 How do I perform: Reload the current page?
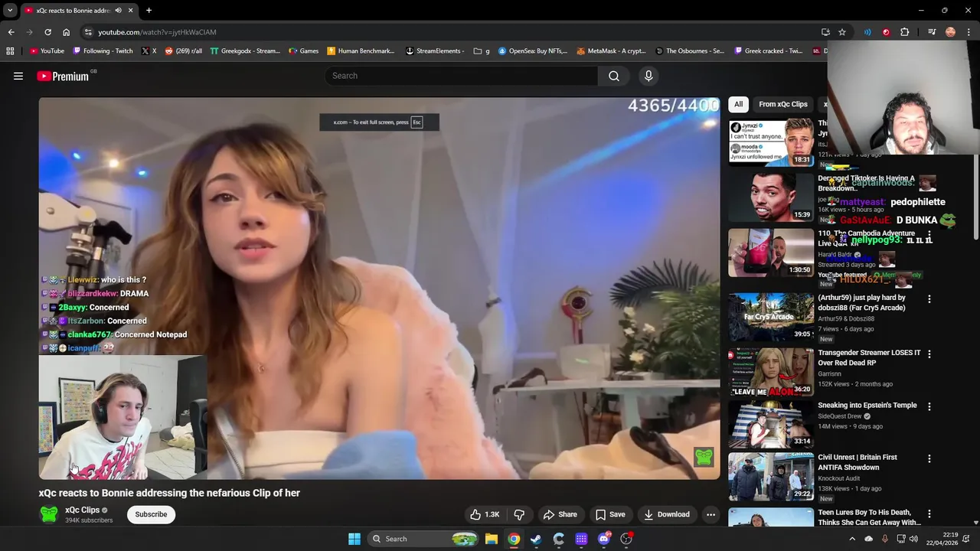point(47,32)
